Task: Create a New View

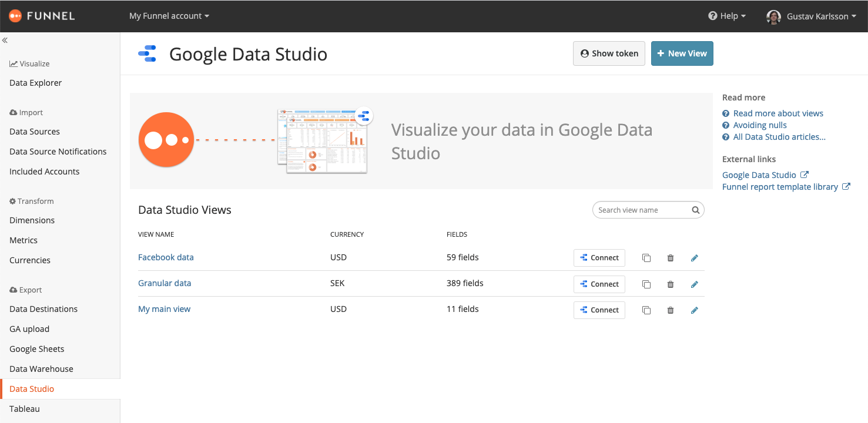Action: pyautogui.click(x=682, y=53)
